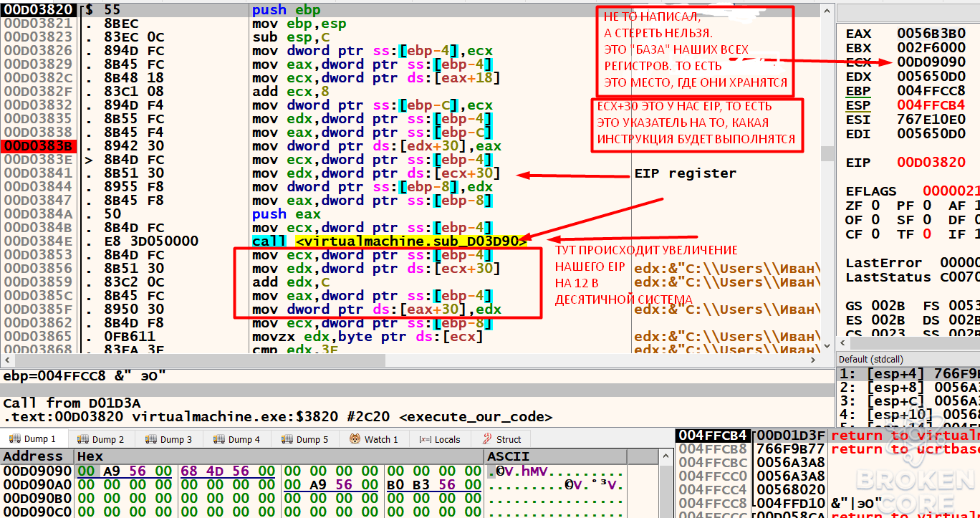Select dump row address 00D090A0
Viewport: 980px width, 518px height.
click(x=38, y=484)
